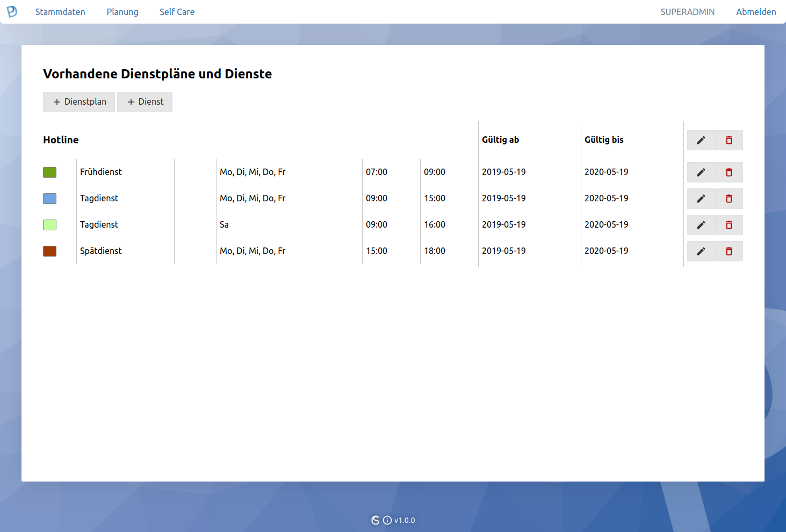Edit the Tagdienst Sa row pencil icon
This screenshot has width=786, height=532.
(701, 225)
